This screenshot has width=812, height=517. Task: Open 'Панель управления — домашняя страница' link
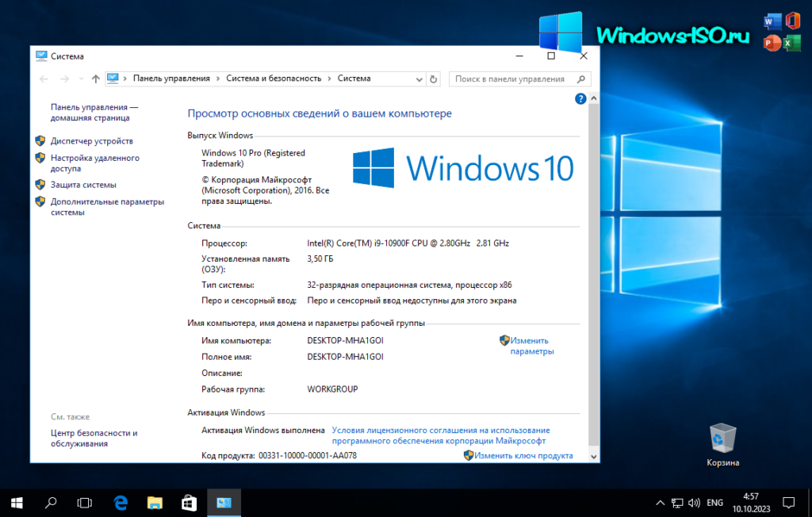94,113
